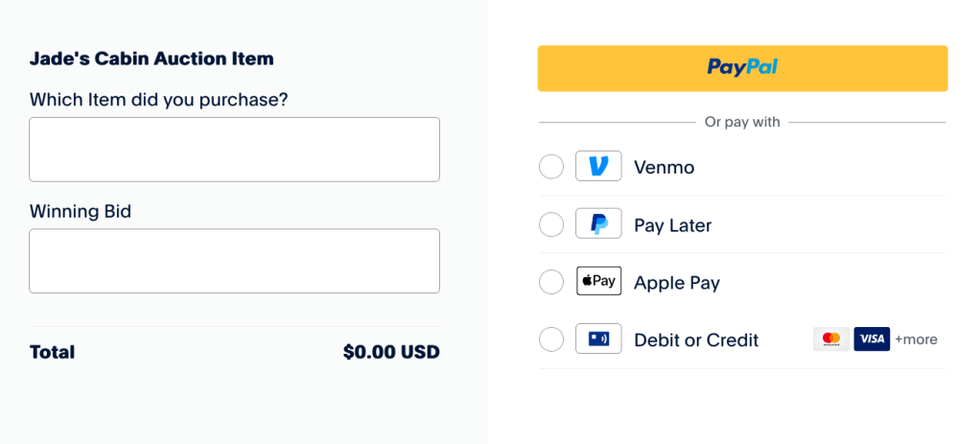This screenshot has height=444, width=980.
Task: Choose the Apple Pay radio button
Action: tap(551, 282)
